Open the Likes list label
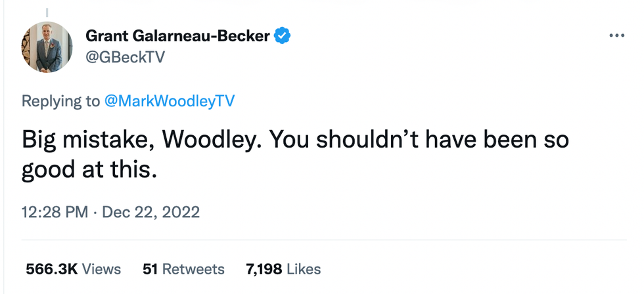The height and width of the screenshot is (294, 644). (x=302, y=269)
